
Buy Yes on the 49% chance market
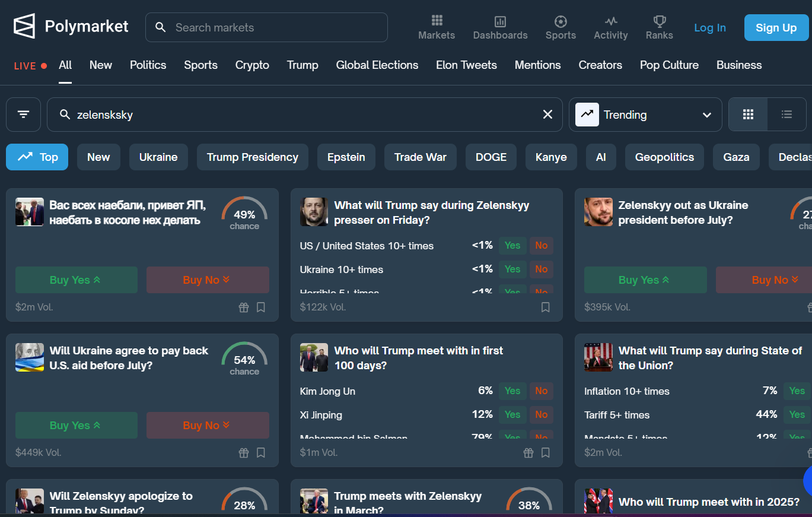[77, 280]
